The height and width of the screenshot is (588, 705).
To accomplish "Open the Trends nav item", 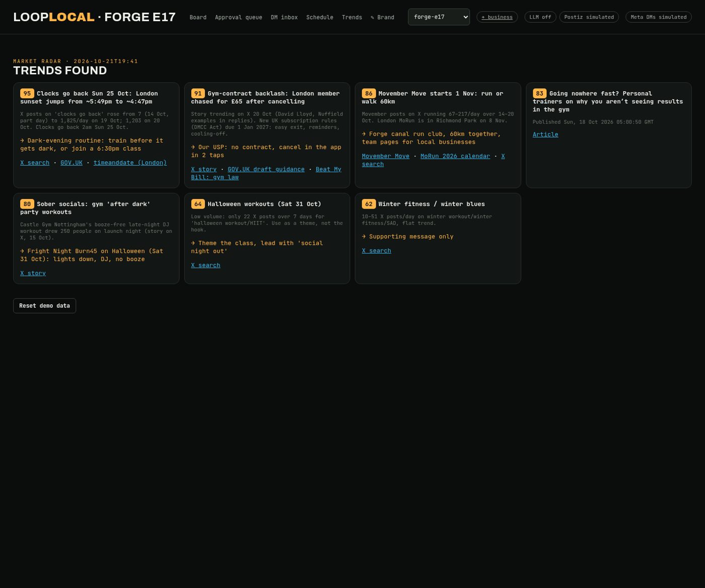I will coord(352,17).
